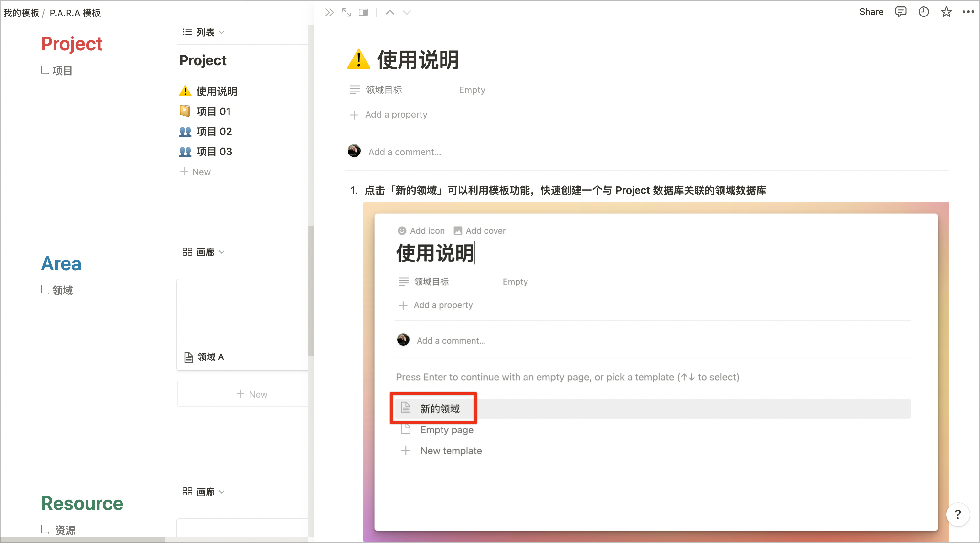Click the warning icon of 使用说明 list item
980x543 pixels.
pyautogui.click(x=185, y=91)
